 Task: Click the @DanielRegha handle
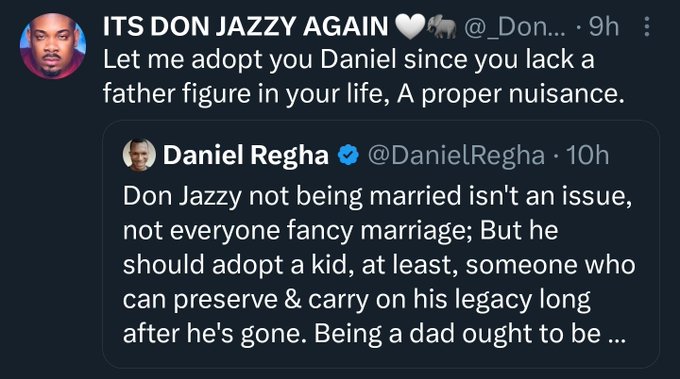coord(456,155)
